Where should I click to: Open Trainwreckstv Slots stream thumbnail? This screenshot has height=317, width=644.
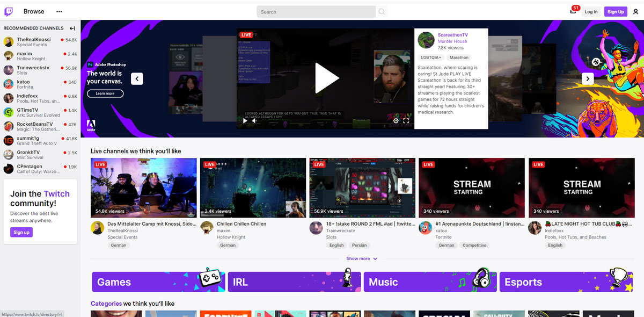click(x=362, y=188)
